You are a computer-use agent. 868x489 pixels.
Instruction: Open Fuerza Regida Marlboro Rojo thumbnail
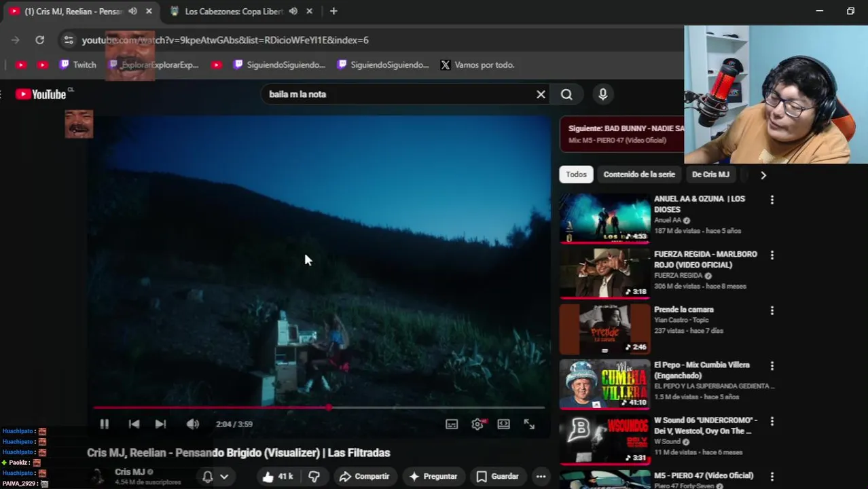click(604, 274)
